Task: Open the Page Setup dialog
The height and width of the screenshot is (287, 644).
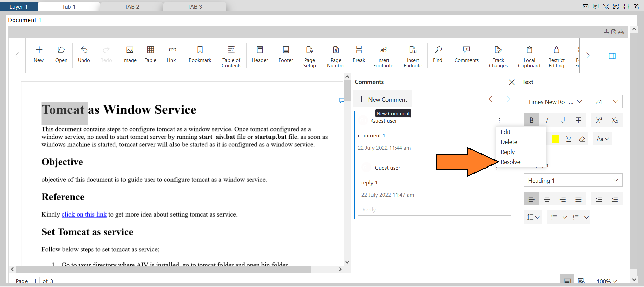Action: click(310, 57)
